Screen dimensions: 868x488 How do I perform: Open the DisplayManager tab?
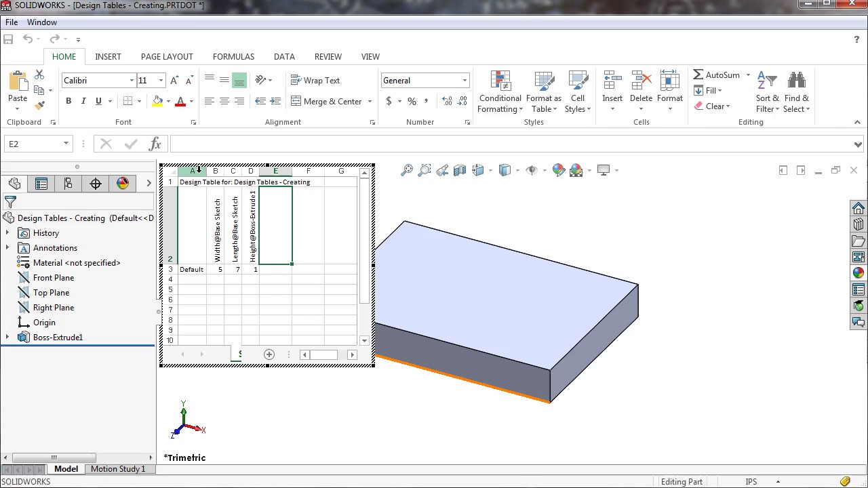click(123, 184)
